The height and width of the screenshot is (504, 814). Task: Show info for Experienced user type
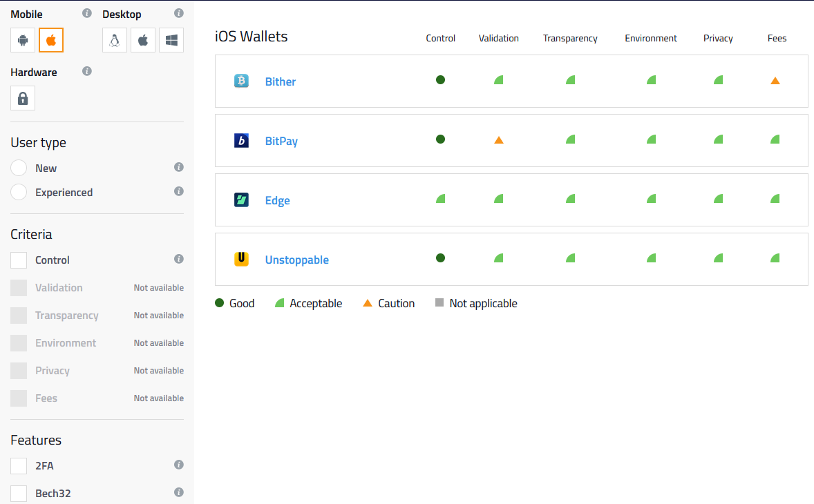[x=178, y=191]
